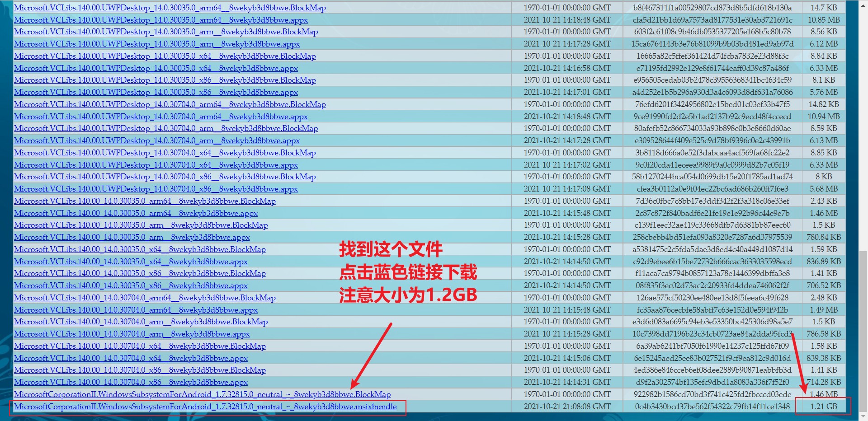Open VCLibs.140.00_14.0.30035.0 x64 BlockMap link
868x421 pixels.
[140, 249]
